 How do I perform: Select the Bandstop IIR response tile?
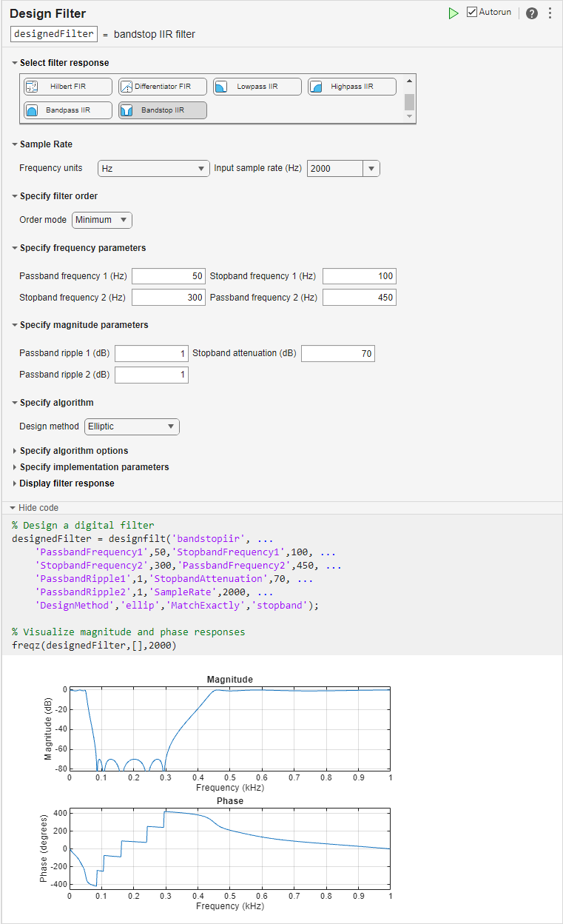[162, 110]
